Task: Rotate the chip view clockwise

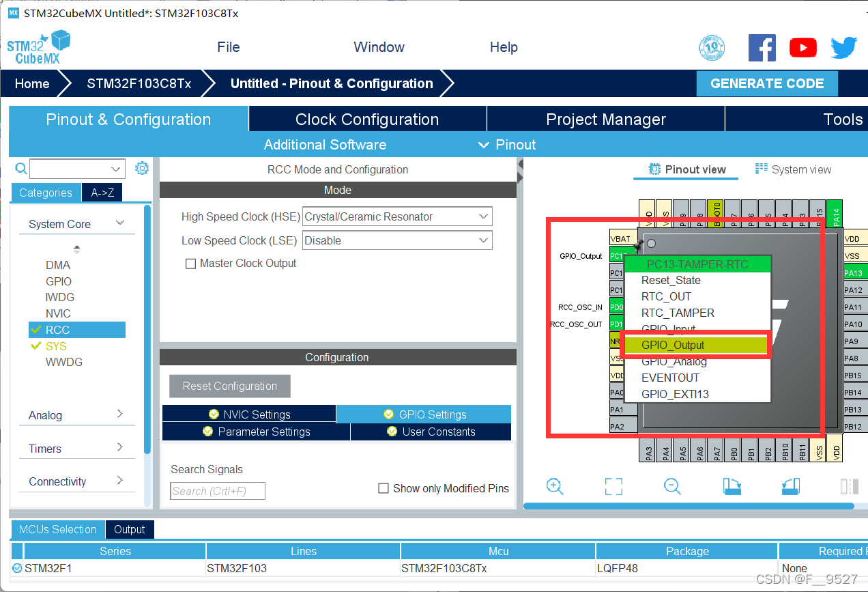Action: tap(732, 486)
